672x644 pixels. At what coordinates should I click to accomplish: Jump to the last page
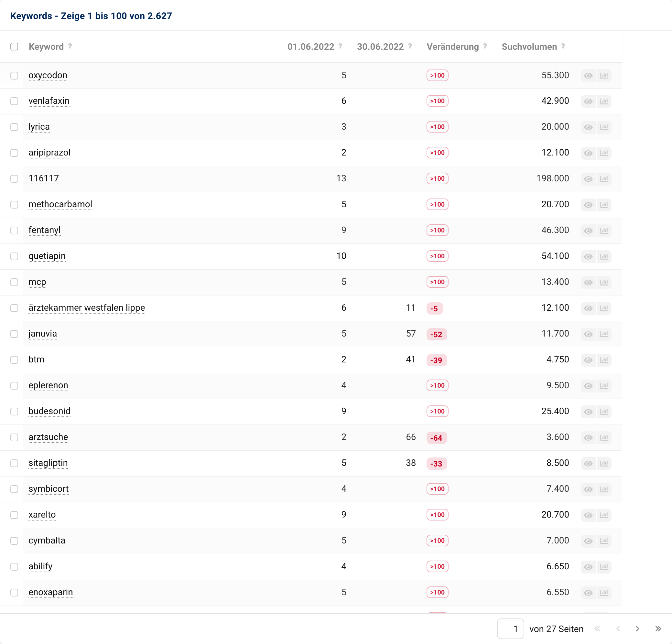(x=658, y=629)
